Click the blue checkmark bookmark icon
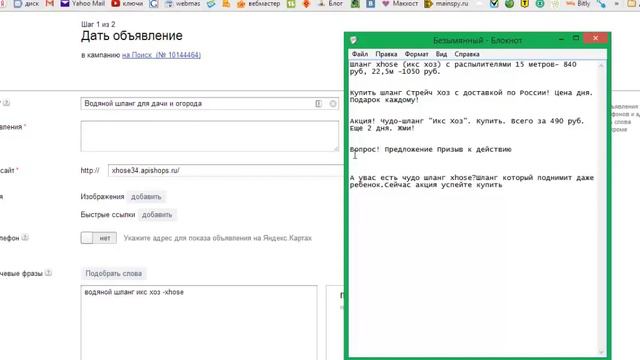 (x=494, y=4)
